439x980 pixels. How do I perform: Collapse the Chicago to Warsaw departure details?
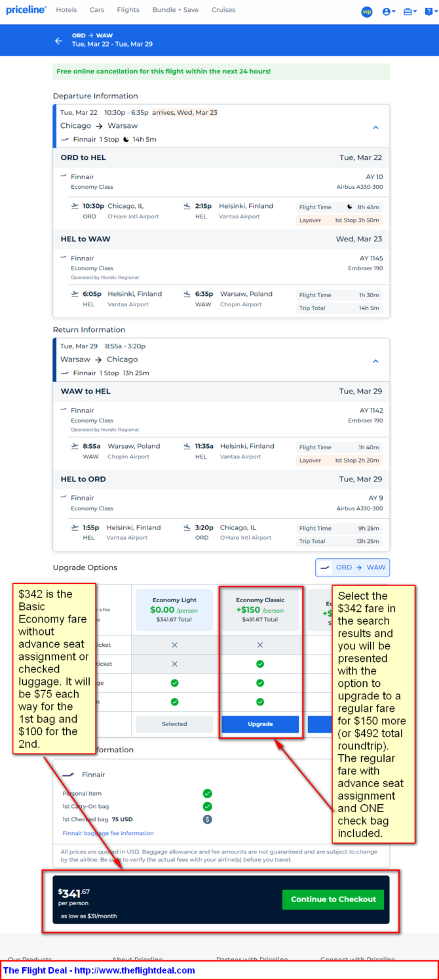coord(375,127)
